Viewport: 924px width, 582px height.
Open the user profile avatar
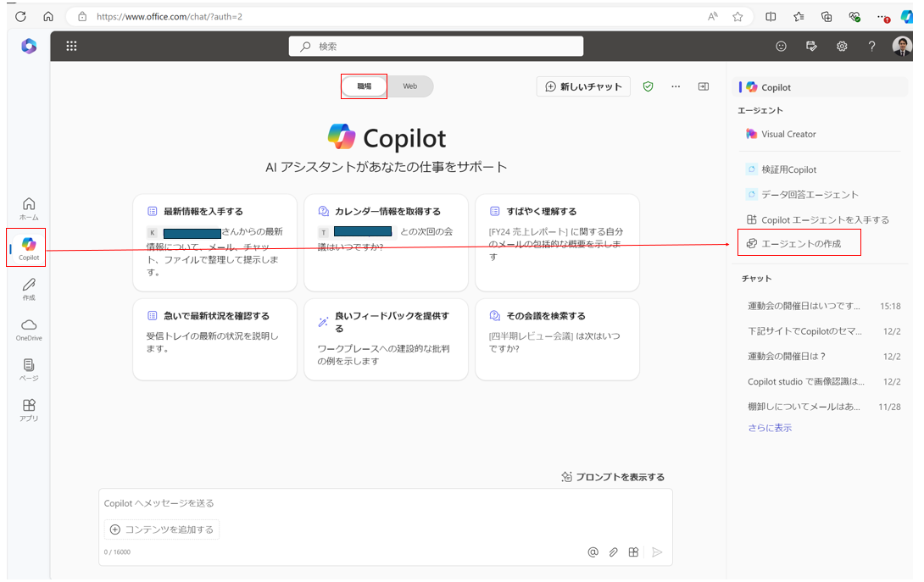pos(902,46)
